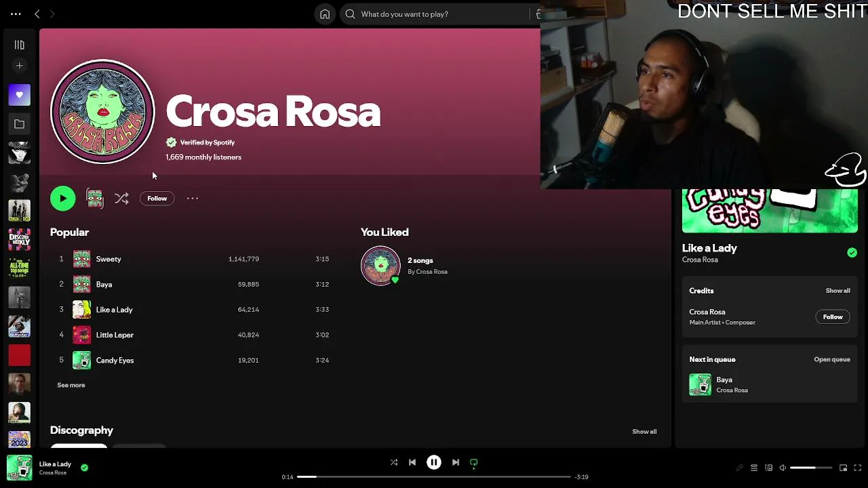Open the folder in the library sidebar
This screenshot has width=868, height=488.
pyautogui.click(x=19, y=124)
